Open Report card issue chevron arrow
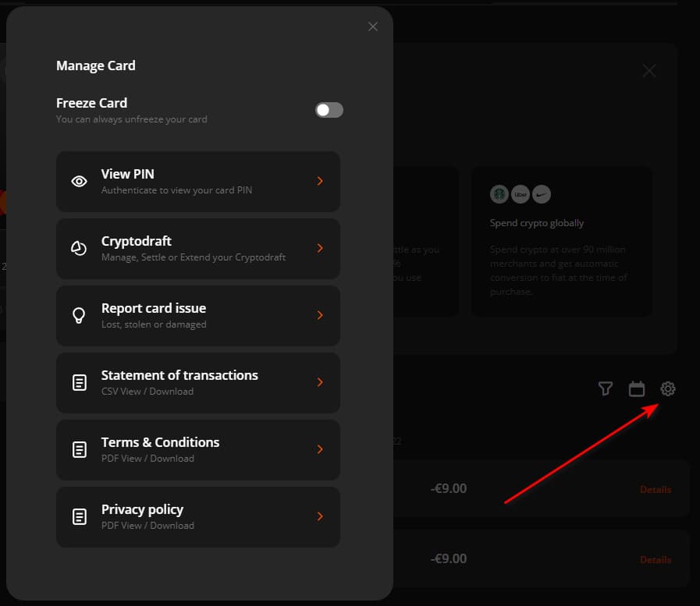 click(x=320, y=315)
